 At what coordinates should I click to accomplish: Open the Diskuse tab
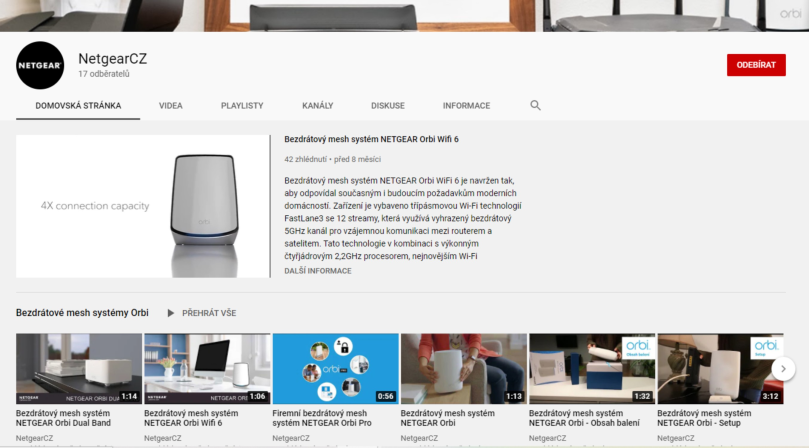click(x=388, y=105)
